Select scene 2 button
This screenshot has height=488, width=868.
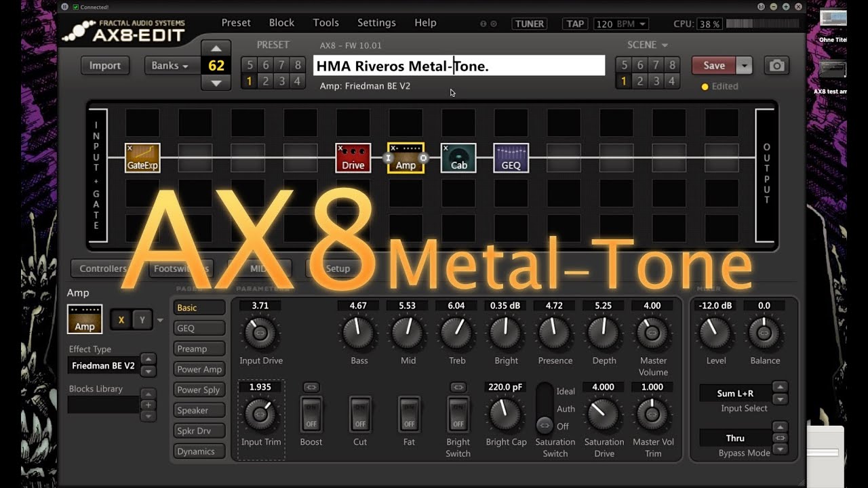click(639, 81)
